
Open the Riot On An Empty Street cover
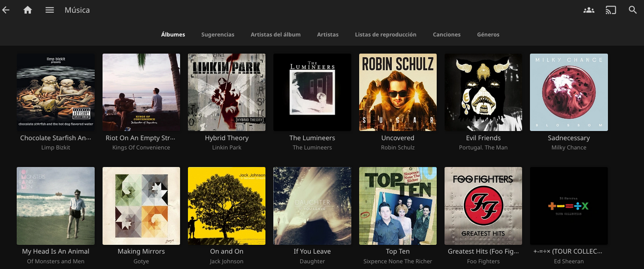point(141,92)
